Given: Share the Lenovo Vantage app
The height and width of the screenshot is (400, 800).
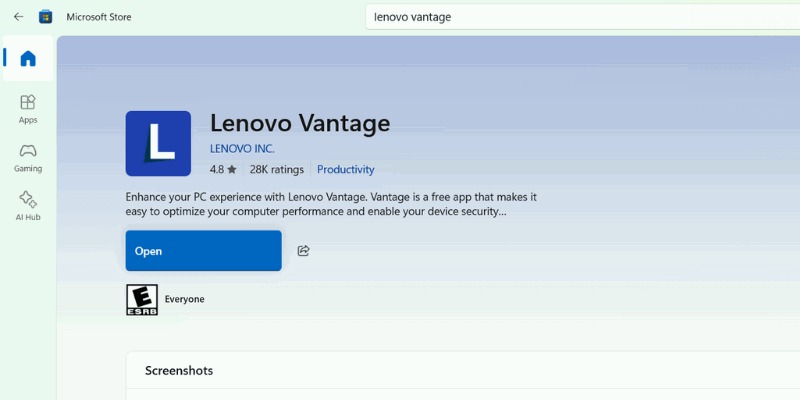Looking at the screenshot, I should coord(304,251).
